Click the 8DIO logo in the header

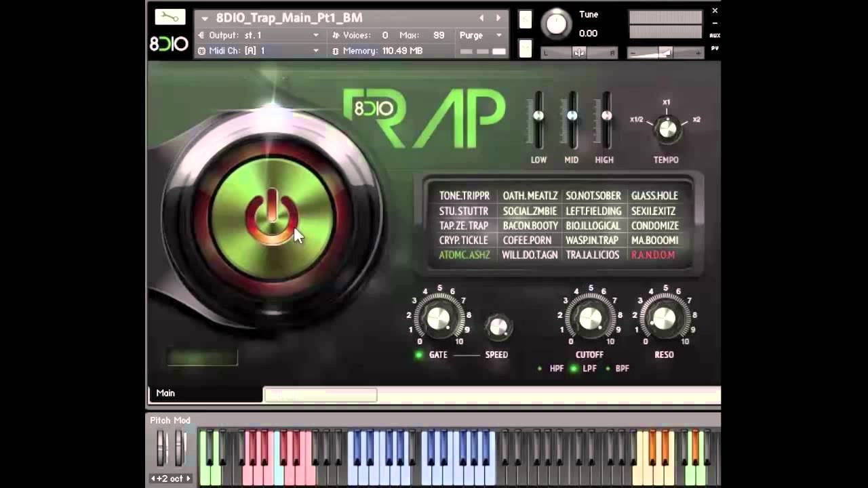tap(169, 44)
